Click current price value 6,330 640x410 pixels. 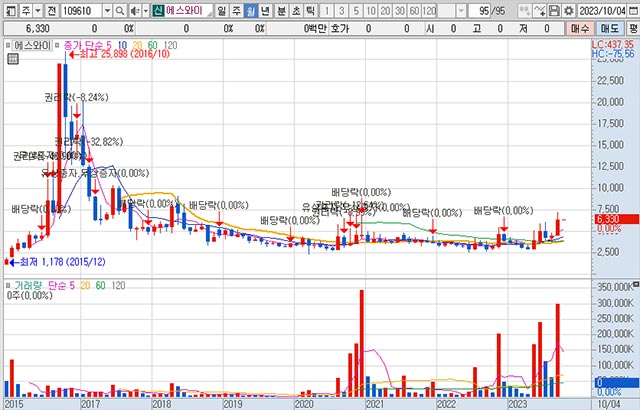pyautogui.click(x=37, y=29)
